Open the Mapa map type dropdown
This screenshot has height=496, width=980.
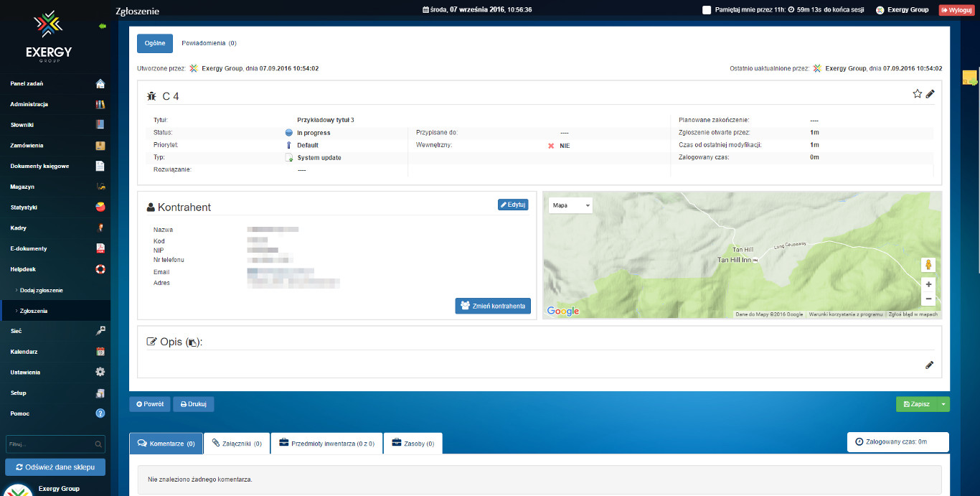[x=571, y=205]
